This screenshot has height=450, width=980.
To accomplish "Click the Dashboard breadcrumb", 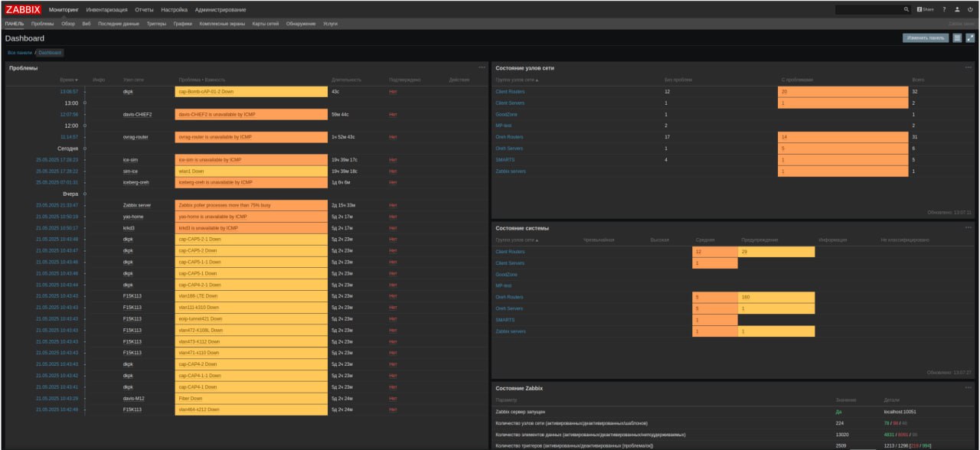I will 51,53.
